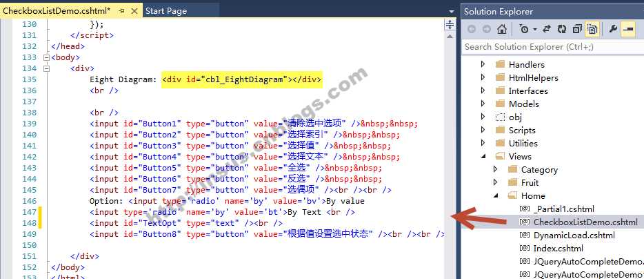
Task: Click the Handlers folder icon
Action: 500,64
